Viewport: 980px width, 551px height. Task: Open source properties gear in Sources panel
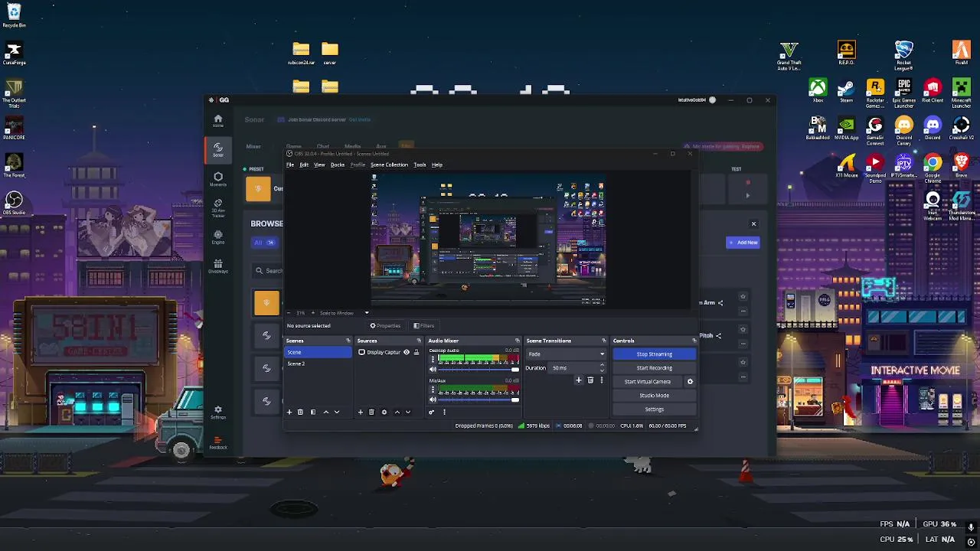click(384, 412)
